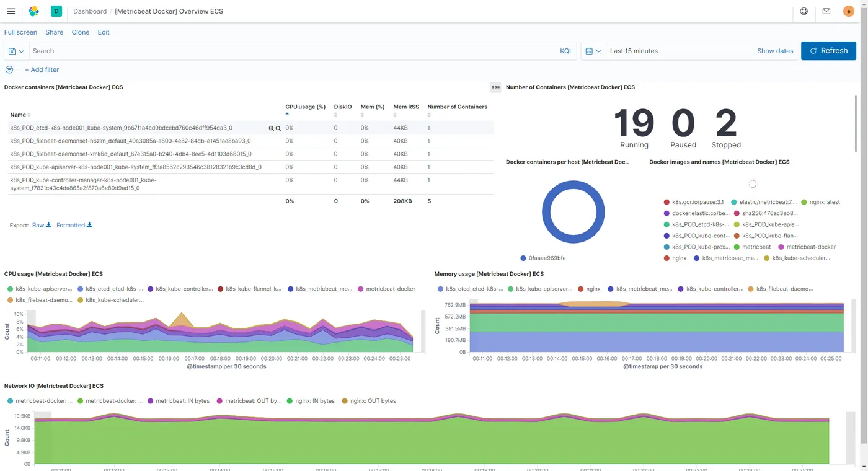868x471 pixels.
Task: Open the main navigation hamburger menu
Action: [11, 11]
